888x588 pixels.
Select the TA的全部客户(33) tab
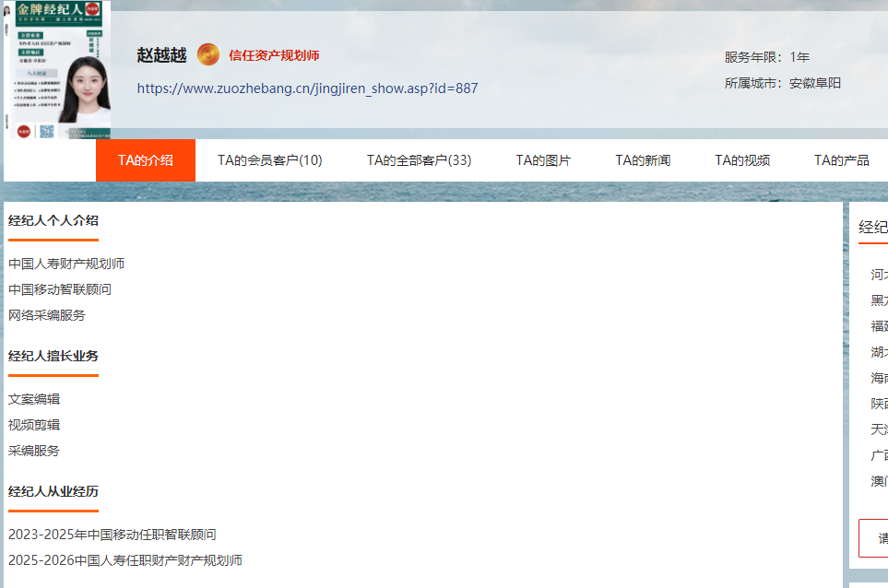point(419,160)
